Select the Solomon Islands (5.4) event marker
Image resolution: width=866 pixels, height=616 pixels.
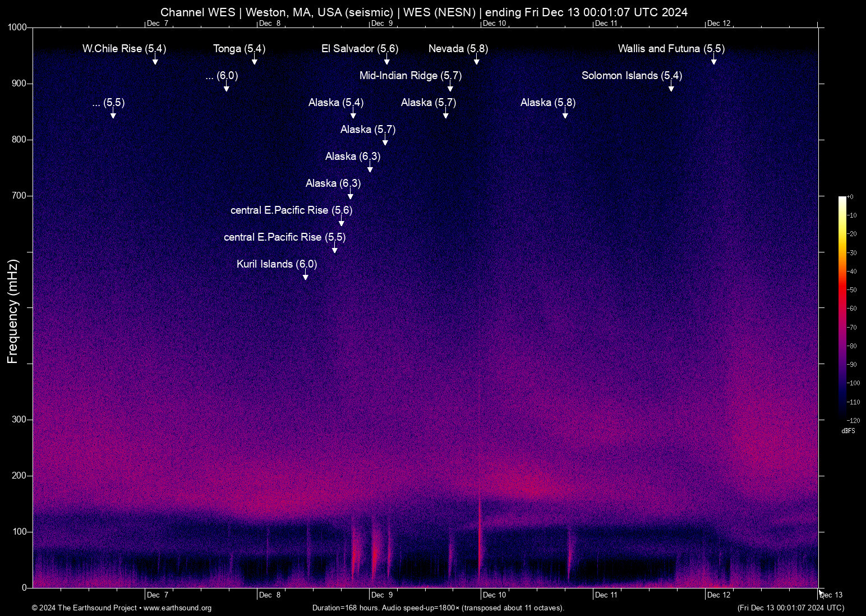pyautogui.click(x=631, y=76)
